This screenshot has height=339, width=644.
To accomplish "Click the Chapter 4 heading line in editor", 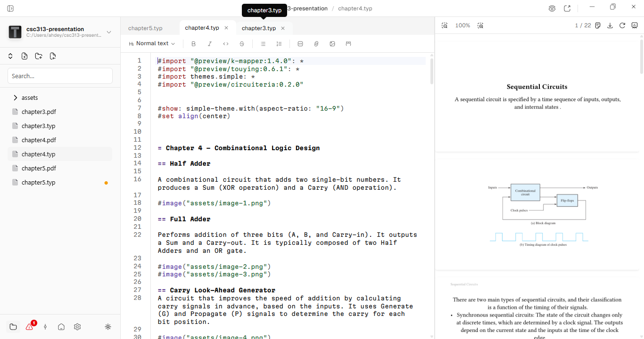I will [239, 148].
